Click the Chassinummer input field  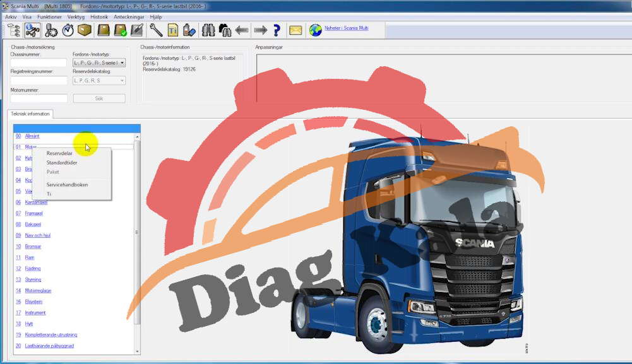pos(39,63)
